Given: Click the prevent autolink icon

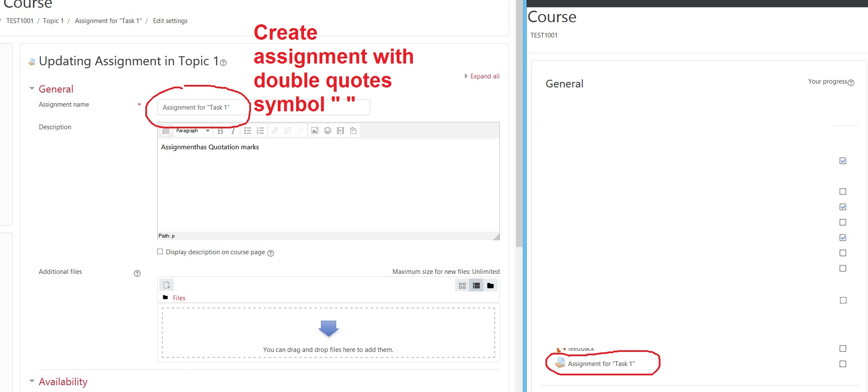Looking at the screenshot, I should click(x=300, y=131).
